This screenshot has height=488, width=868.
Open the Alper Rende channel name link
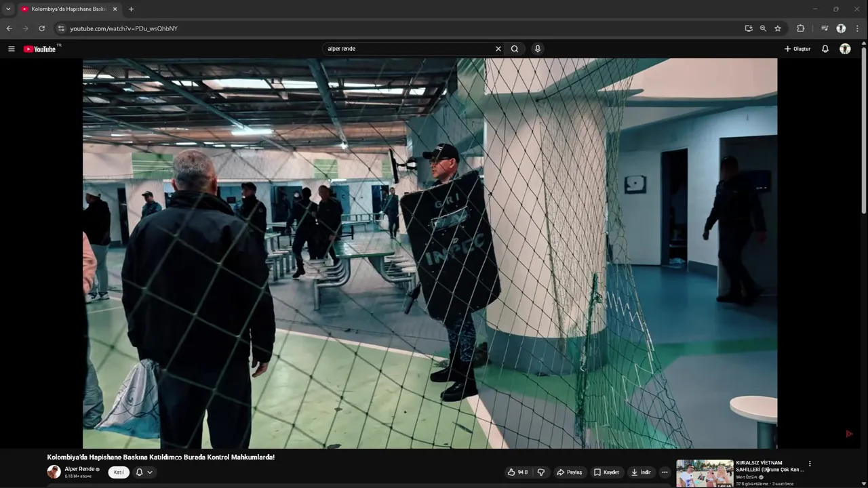[79, 469]
